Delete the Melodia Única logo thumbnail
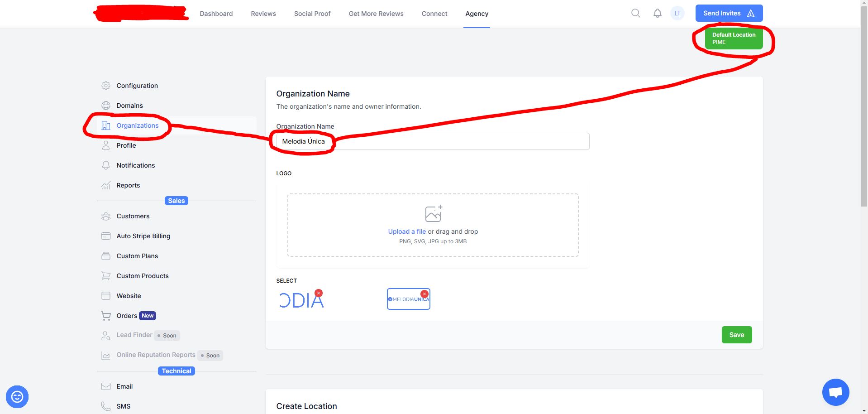This screenshot has width=868, height=414. click(x=424, y=294)
